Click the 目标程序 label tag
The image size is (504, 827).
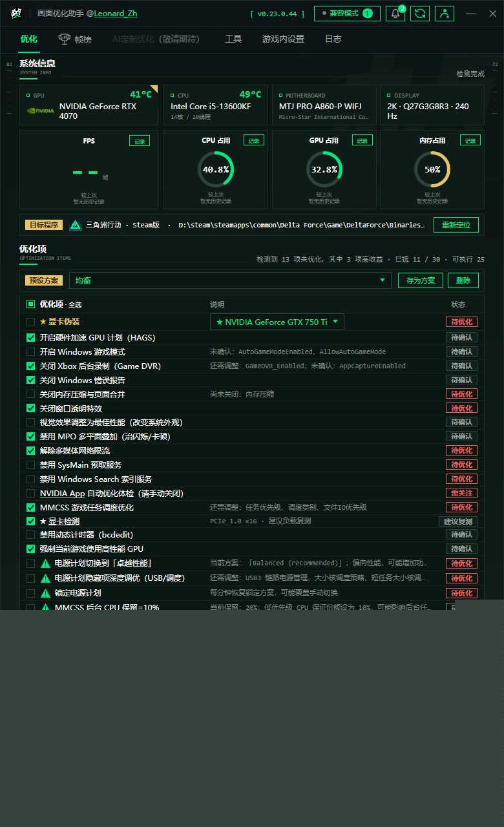[45, 225]
